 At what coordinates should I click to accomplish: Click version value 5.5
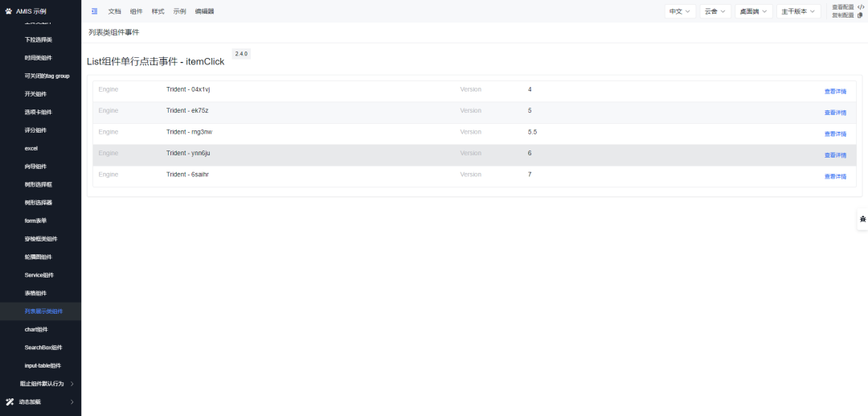click(x=532, y=132)
